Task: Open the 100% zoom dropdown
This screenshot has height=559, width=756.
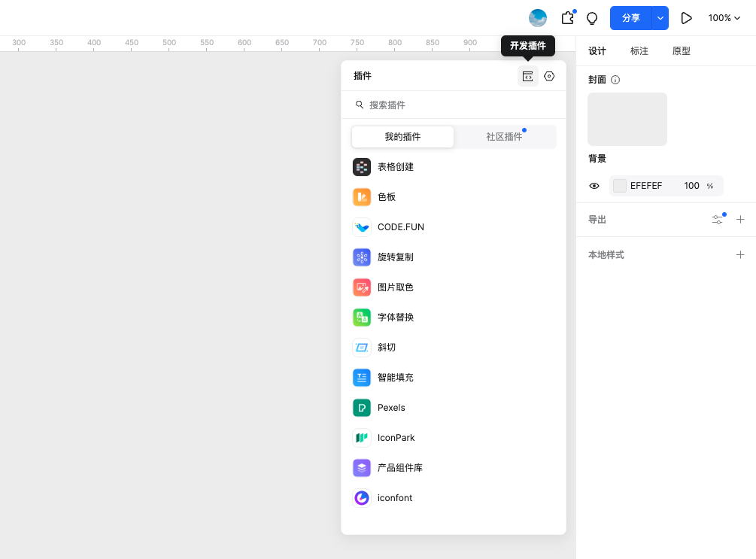Action: [x=724, y=18]
